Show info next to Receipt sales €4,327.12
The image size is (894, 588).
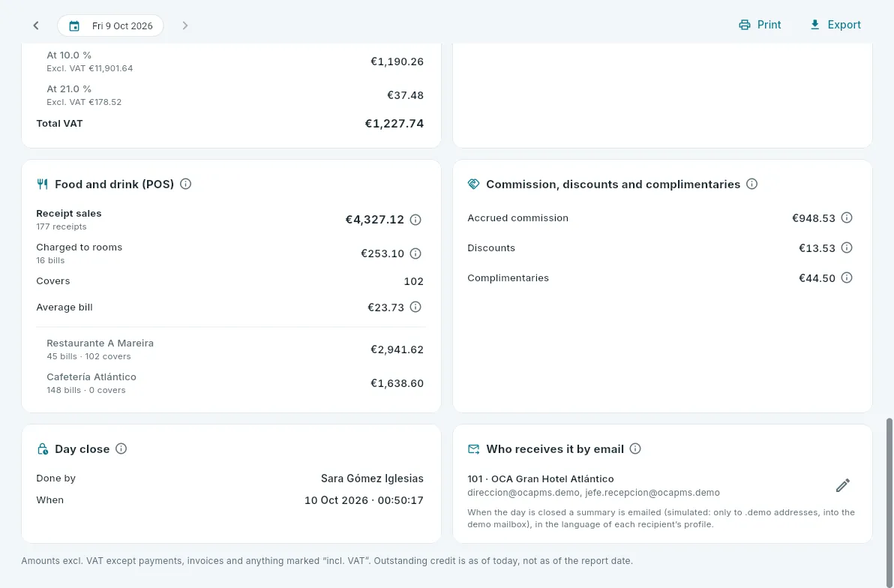(415, 220)
